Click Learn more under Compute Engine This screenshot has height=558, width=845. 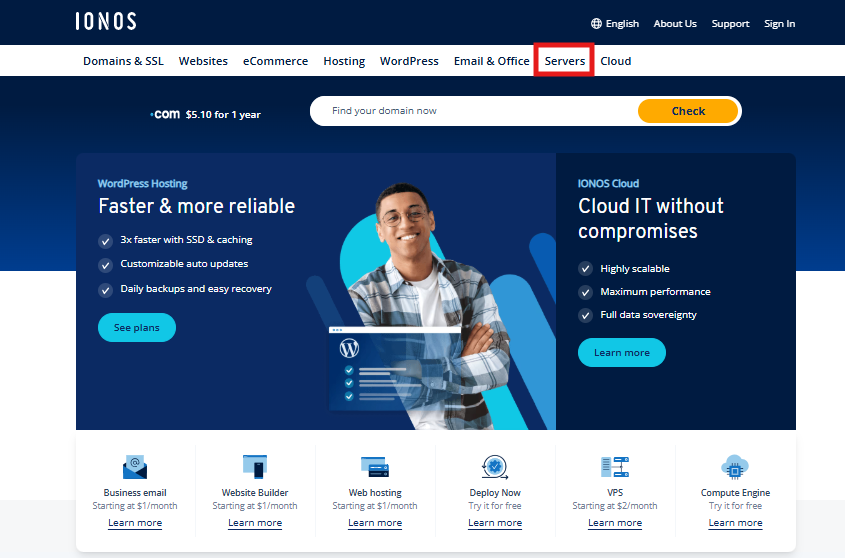tap(735, 523)
